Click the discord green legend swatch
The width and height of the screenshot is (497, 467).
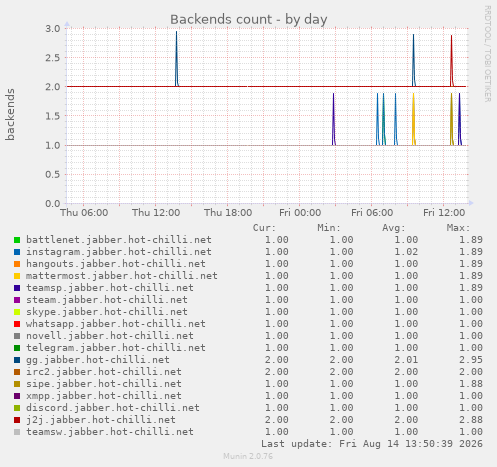[x=17, y=408]
